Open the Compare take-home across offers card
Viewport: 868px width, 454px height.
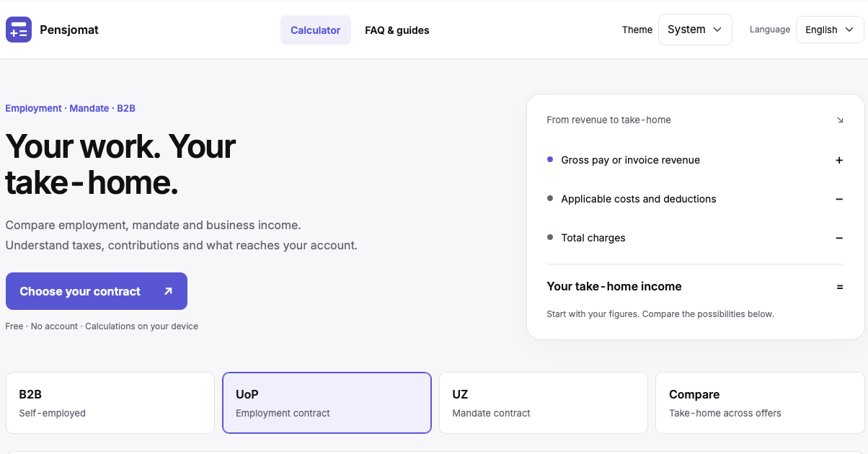tap(760, 403)
